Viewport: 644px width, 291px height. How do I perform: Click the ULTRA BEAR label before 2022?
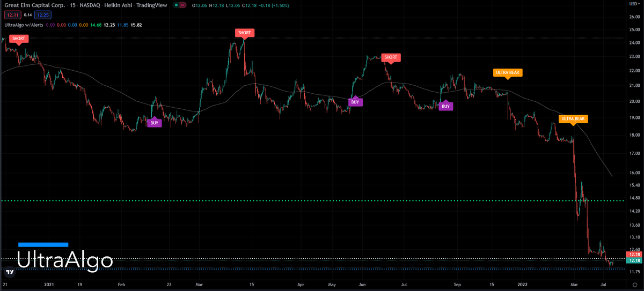(x=508, y=72)
